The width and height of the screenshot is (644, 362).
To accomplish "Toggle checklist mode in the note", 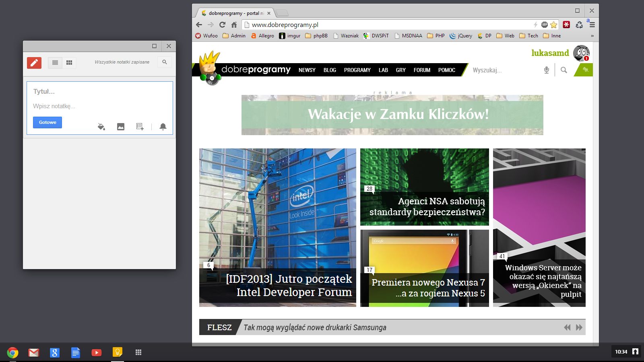I will click(x=140, y=127).
